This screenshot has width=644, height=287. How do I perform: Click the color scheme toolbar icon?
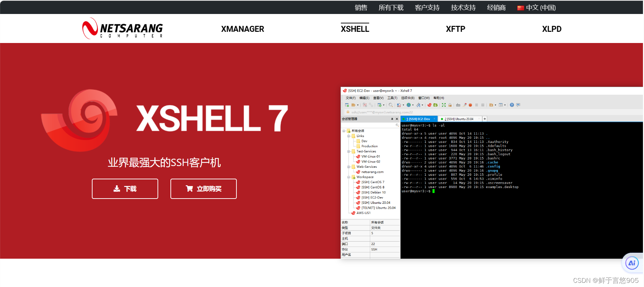pos(399,105)
